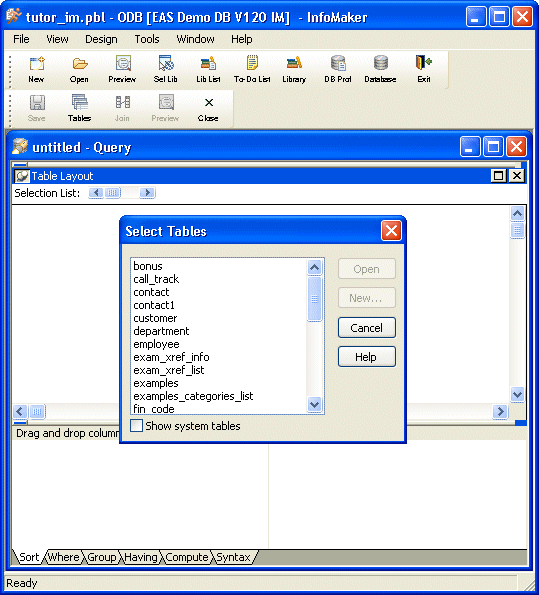The width and height of the screenshot is (539, 595).
Task: Click Table Layout horizontal scroll right arrow
Action: pyautogui.click(x=500, y=411)
